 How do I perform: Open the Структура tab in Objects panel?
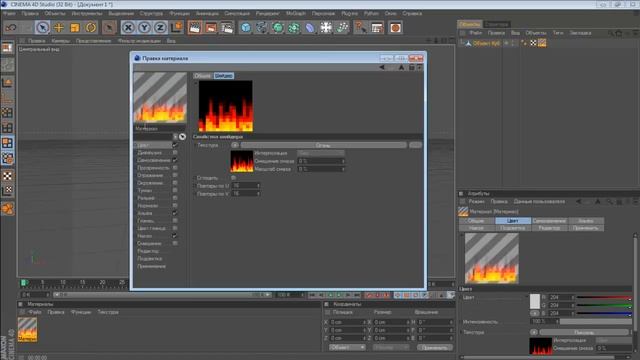coord(497,24)
